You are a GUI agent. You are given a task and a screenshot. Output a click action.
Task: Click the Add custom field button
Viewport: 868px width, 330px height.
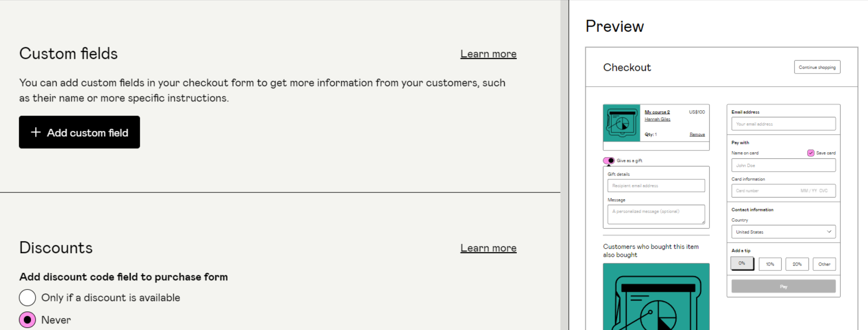(x=79, y=132)
